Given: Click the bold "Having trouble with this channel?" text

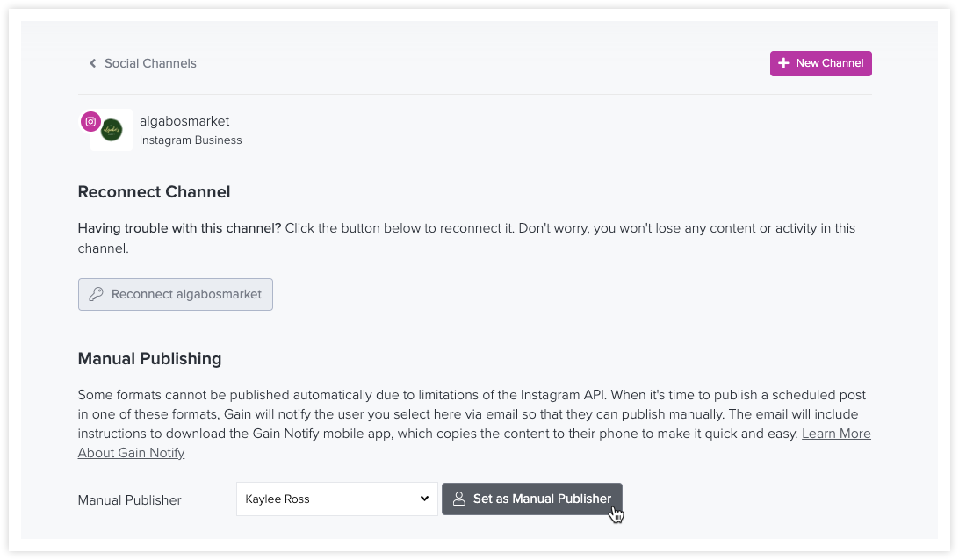Looking at the screenshot, I should tap(179, 228).
